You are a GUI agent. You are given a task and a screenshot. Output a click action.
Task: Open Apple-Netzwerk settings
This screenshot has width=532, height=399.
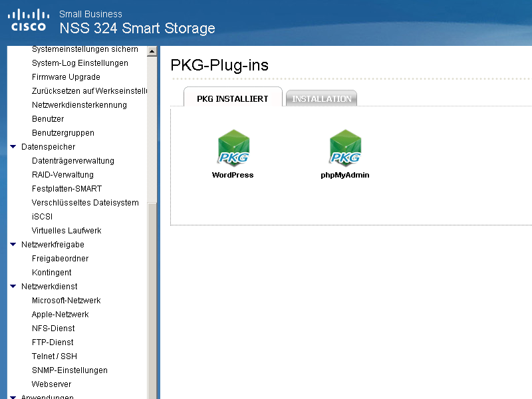click(x=60, y=315)
